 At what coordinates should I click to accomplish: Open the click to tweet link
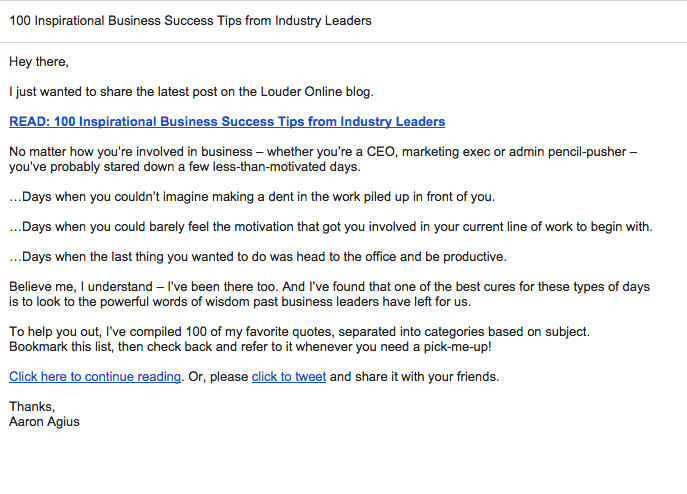[x=289, y=377]
